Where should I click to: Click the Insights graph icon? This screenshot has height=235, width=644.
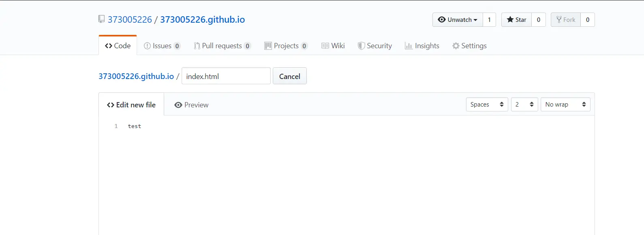click(409, 46)
